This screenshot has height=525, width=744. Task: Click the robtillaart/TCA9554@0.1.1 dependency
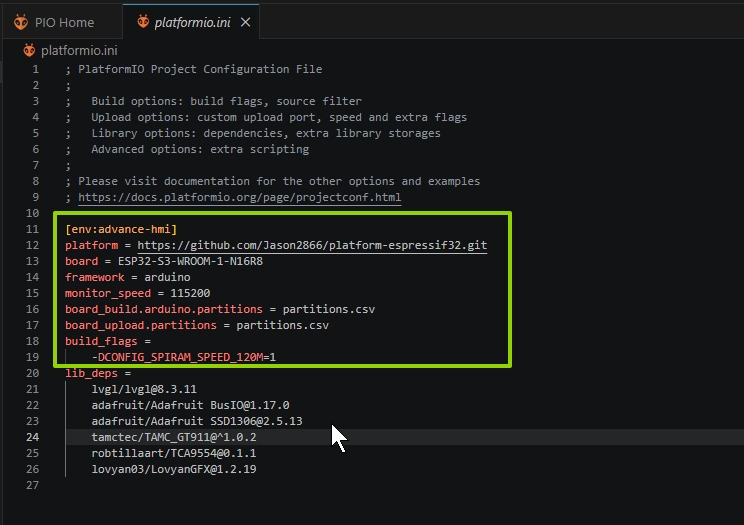point(174,453)
